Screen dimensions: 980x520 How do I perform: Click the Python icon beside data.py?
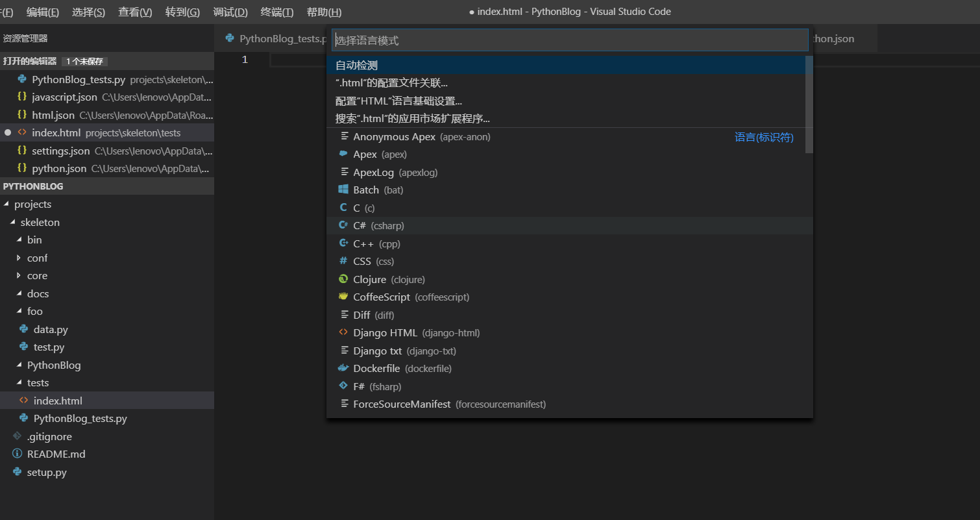click(24, 329)
